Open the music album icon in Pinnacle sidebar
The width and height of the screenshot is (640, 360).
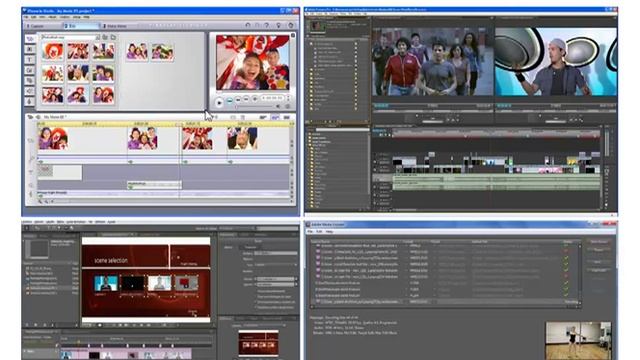click(x=30, y=102)
